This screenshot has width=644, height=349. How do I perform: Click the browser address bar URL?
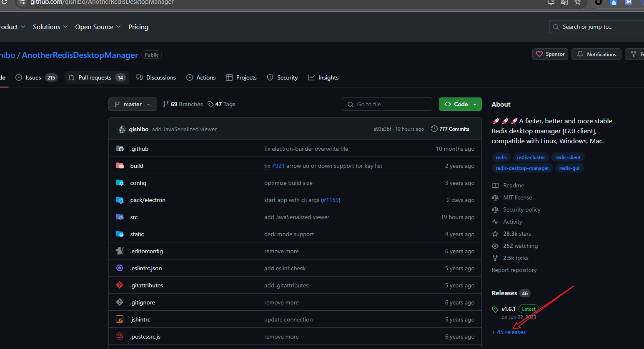click(x=102, y=2)
